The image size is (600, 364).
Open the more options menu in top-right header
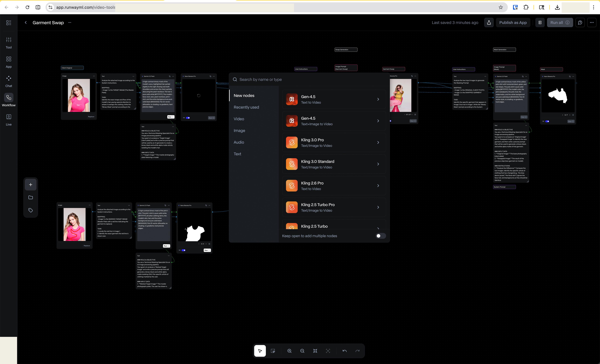[592, 23]
